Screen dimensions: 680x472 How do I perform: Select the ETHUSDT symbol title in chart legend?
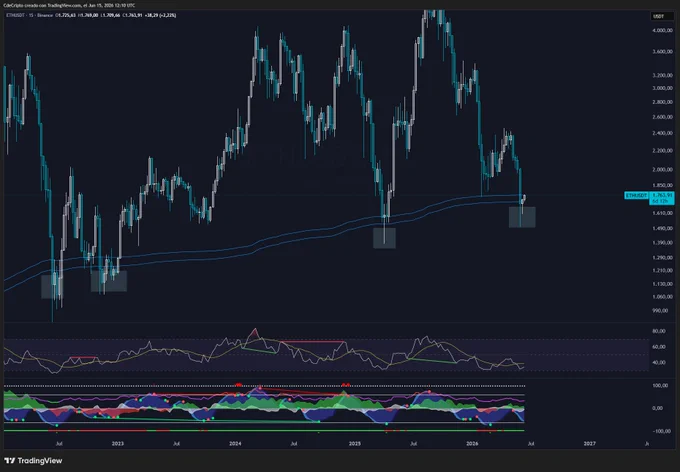16,15
